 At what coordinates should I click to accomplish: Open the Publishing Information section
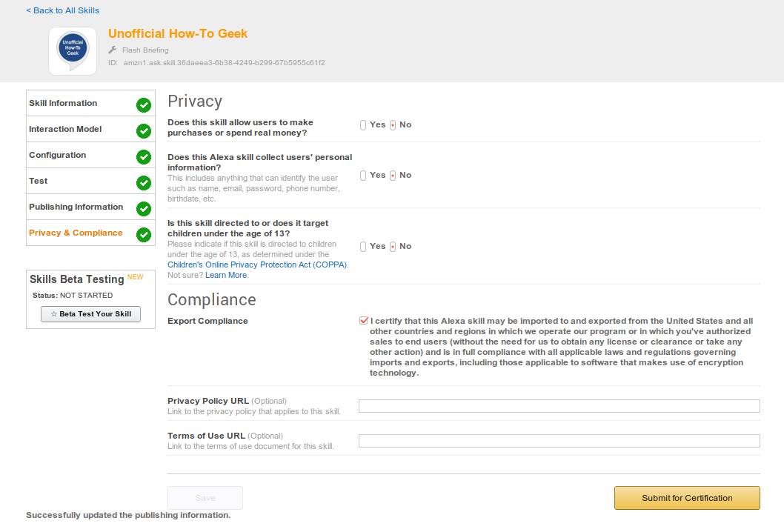[x=90, y=207]
